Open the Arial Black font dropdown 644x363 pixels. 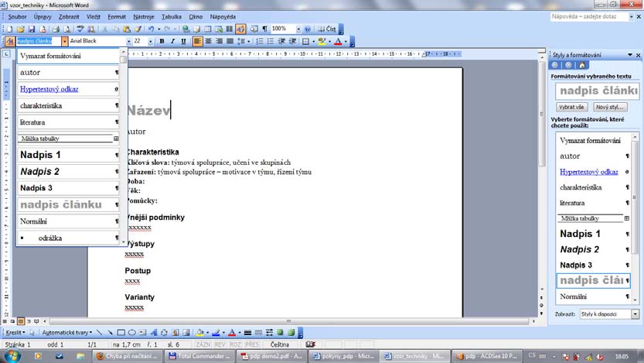[x=128, y=41]
